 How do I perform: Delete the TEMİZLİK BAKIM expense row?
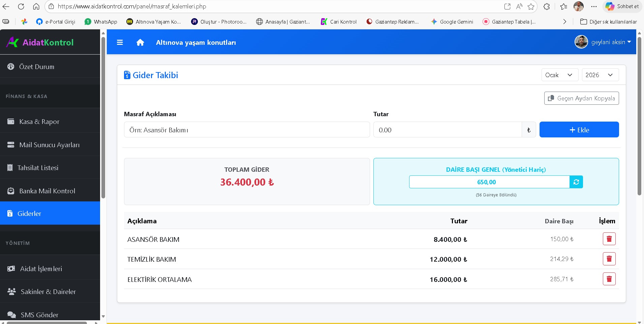(609, 259)
